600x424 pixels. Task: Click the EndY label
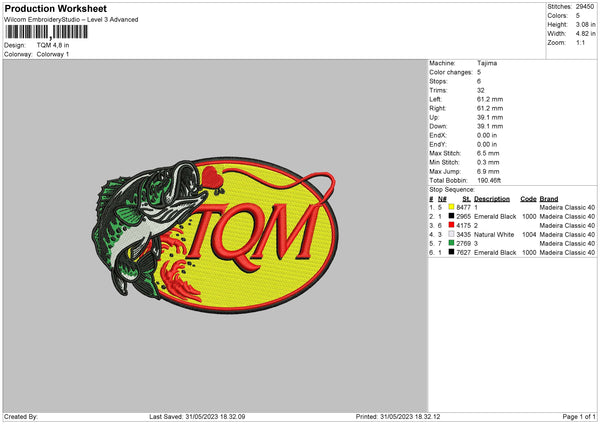438,145
